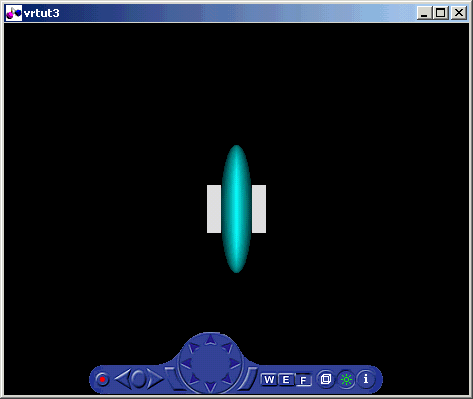This screenshot has height=399, width=473.
Task: Toggle wireframe rendering icon
Action: pos(326,379)
